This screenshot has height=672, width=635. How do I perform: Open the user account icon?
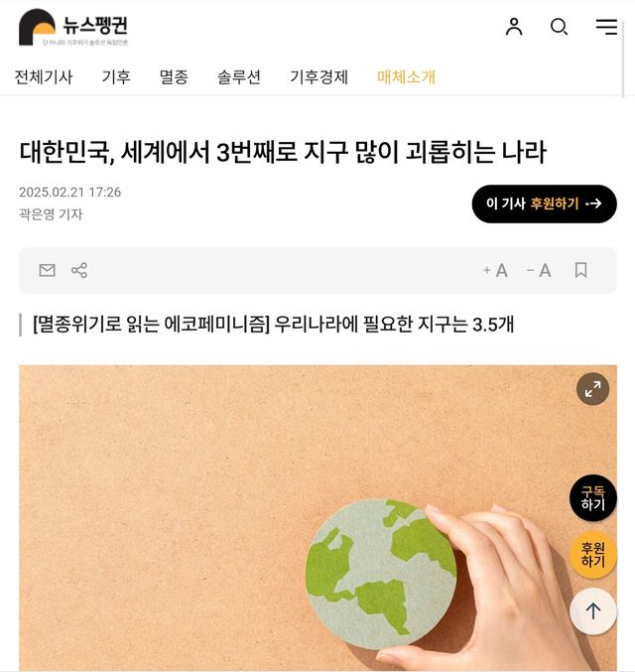coord(514,27)
